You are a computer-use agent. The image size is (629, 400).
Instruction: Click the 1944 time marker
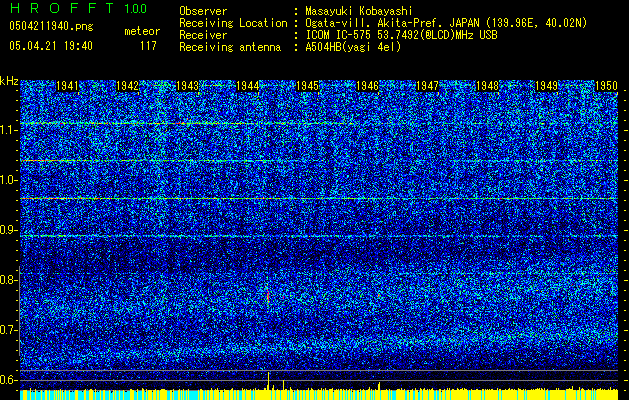coord(248,86)
